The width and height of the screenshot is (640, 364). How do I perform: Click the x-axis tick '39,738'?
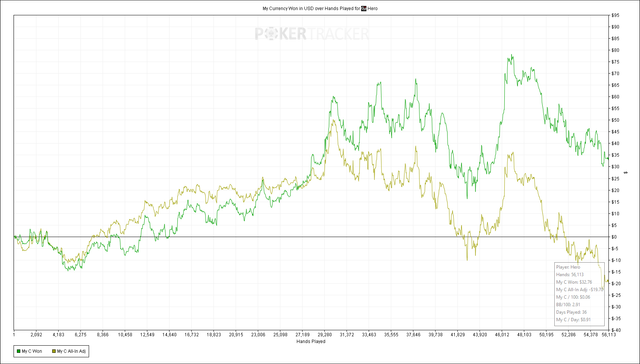coord(436,335)
